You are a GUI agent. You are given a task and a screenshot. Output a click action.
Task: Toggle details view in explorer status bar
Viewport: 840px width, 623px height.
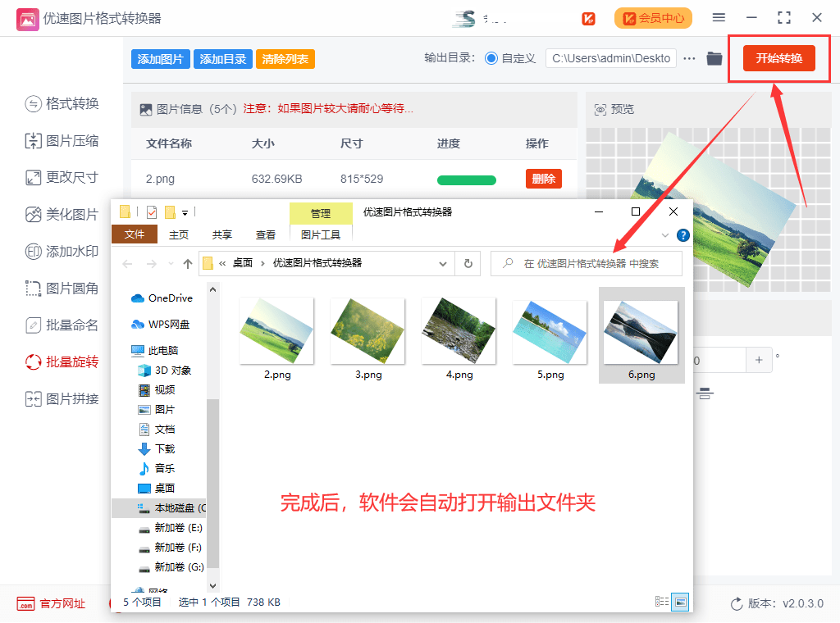point(661,601)
